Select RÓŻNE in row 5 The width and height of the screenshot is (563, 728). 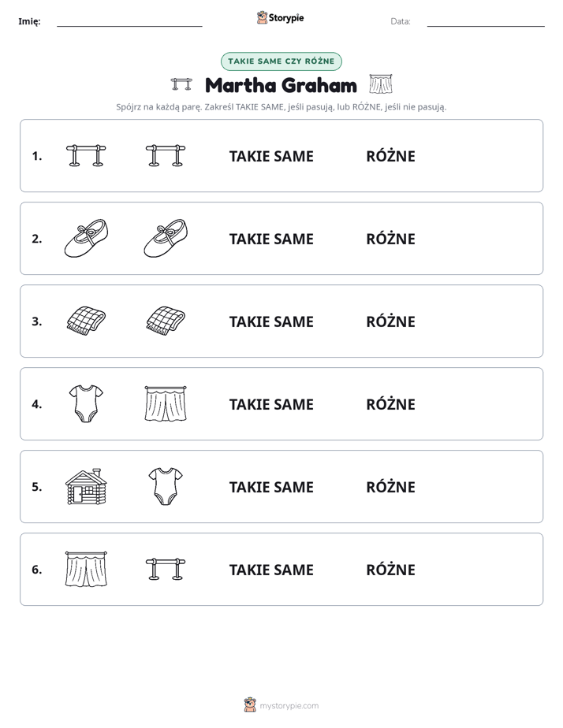(390, 487)
